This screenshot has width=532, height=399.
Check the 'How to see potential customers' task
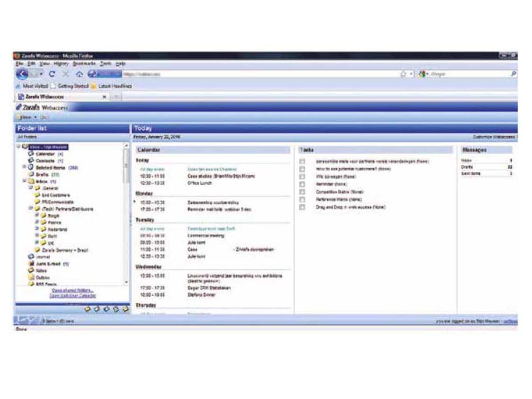point(302,169)
